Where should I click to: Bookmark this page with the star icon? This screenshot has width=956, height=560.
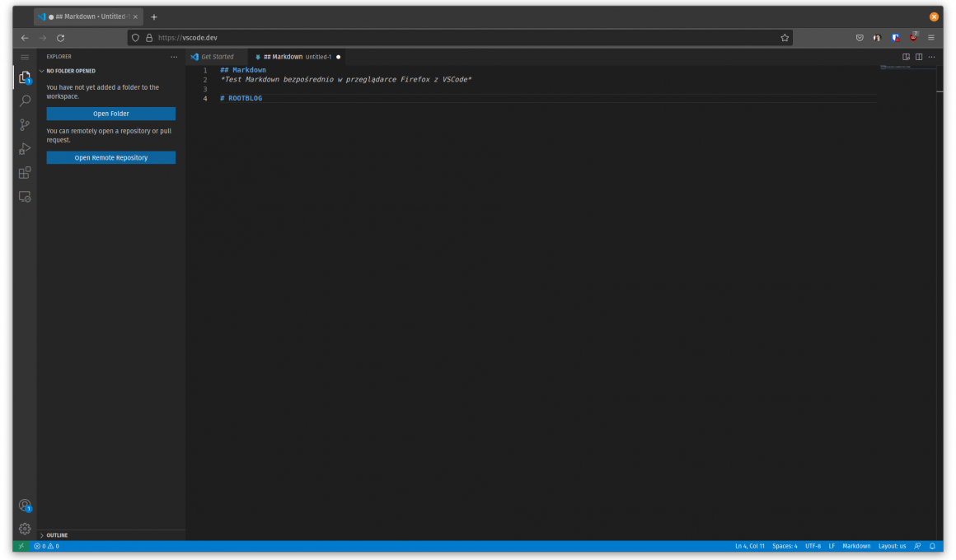785,38
